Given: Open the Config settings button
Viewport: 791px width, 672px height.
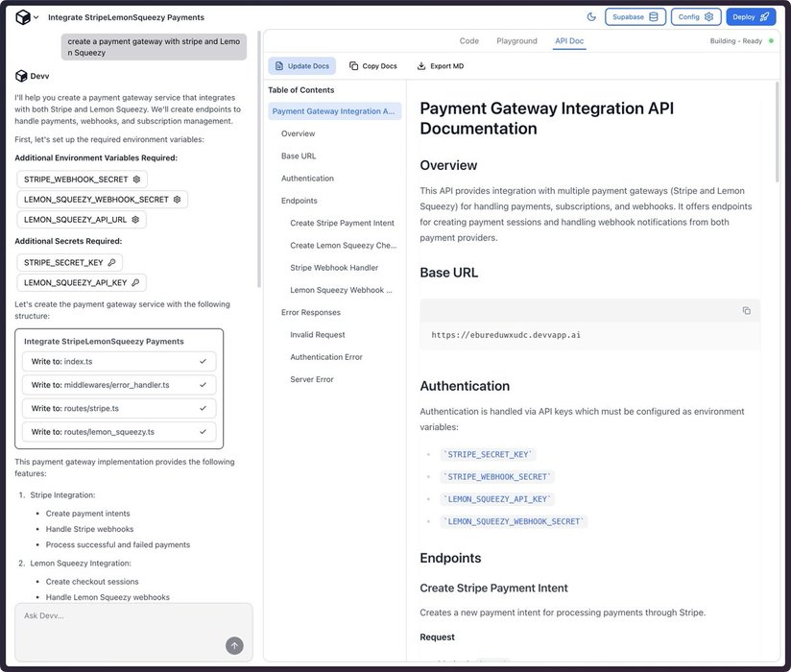Looking at the screenshot, I should (696, 17).
